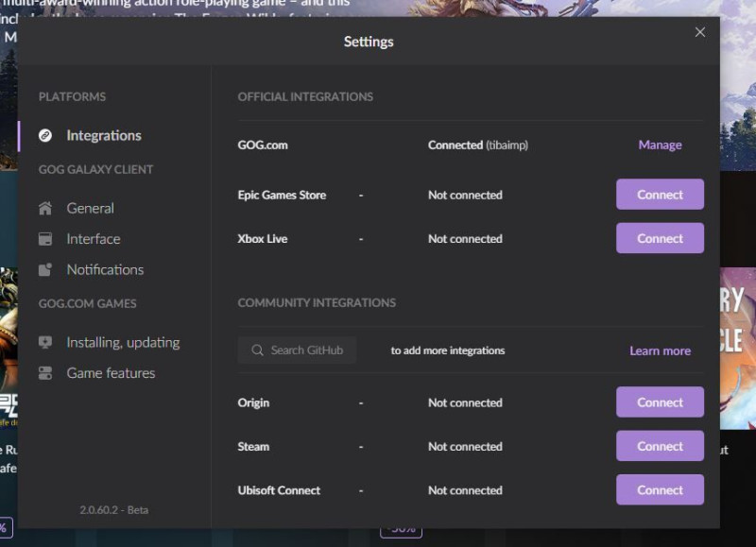756x547 pixels.
Task: Click version 2.0.60.2 - Beta text
Action: (x=113, y=510)
